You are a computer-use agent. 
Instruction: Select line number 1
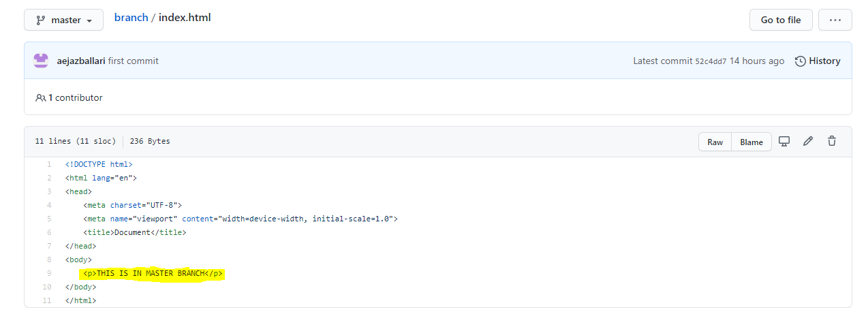pyautogui.click(x=48, y=164)
